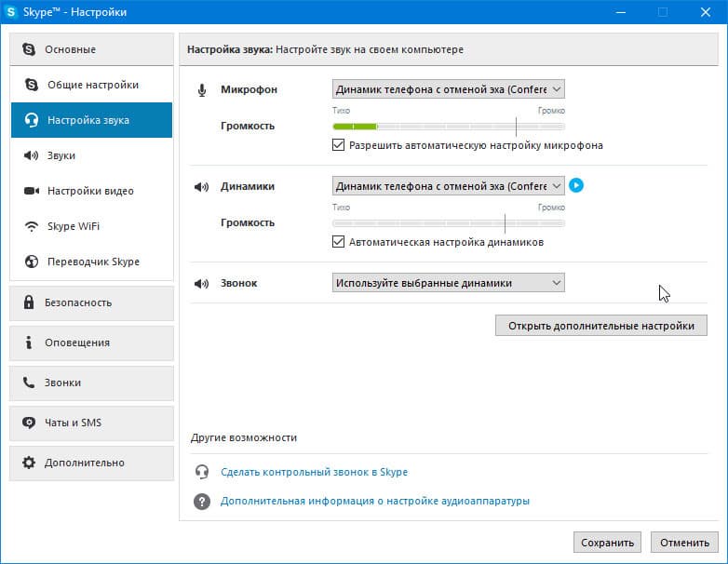Click the microphone icon next to Микрофон
728x564 pixels.
point(201,89)
